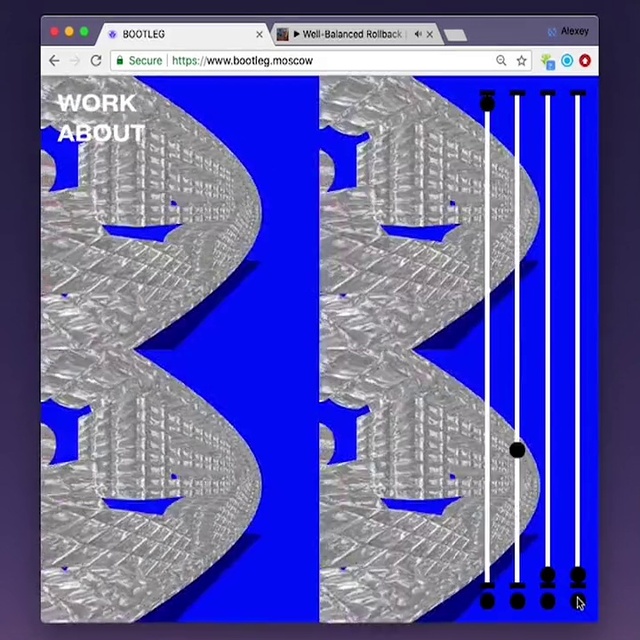Toggle the second round button below sliders

517,601
